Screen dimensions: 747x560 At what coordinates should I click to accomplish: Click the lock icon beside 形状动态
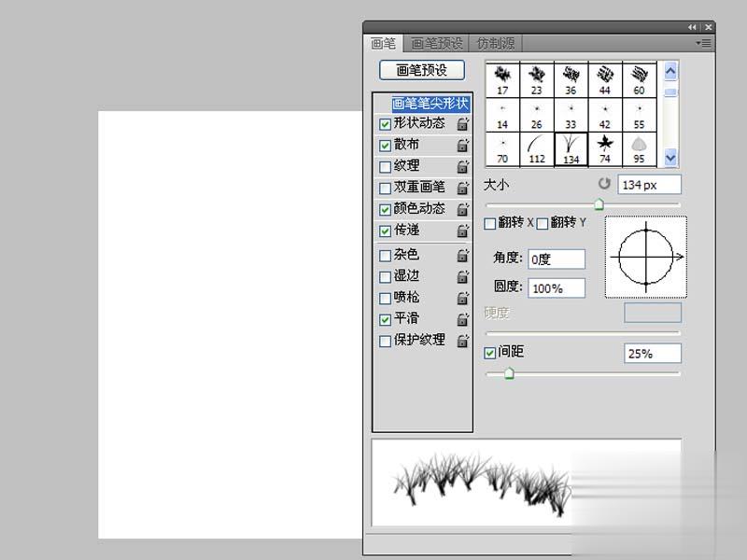pyautogui.click(x=462, y=124)
